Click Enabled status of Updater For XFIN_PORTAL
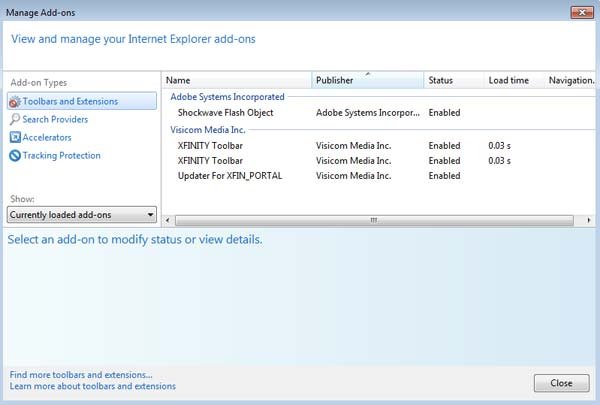The height and width of the screenshot is (405, 600). pyautogui.click(x=444, y=176)
